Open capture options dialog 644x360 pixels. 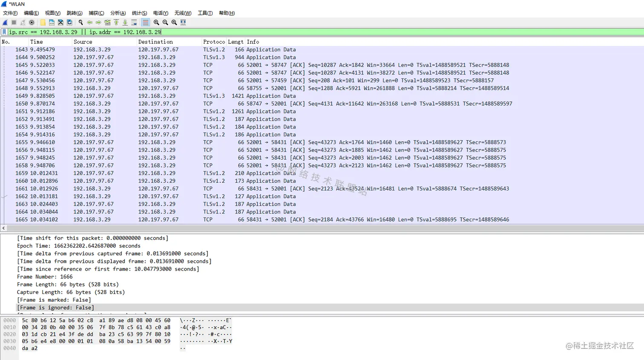pyautogui.click(x=32, y=22)
